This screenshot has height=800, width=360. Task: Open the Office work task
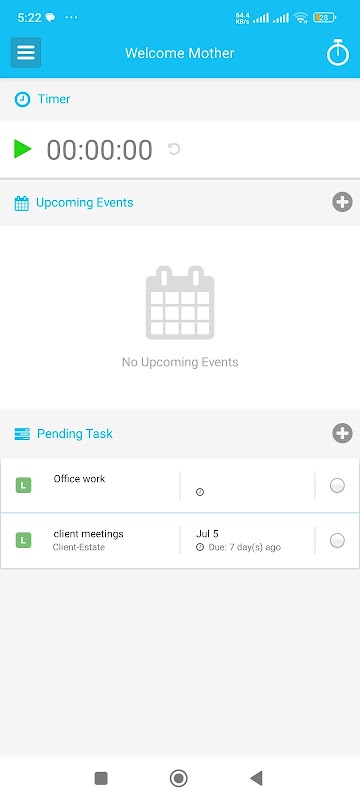[79, 479]
